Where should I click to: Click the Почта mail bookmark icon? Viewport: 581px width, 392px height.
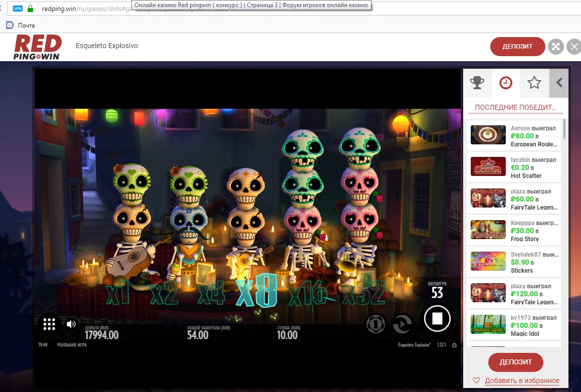pos(10,25)
